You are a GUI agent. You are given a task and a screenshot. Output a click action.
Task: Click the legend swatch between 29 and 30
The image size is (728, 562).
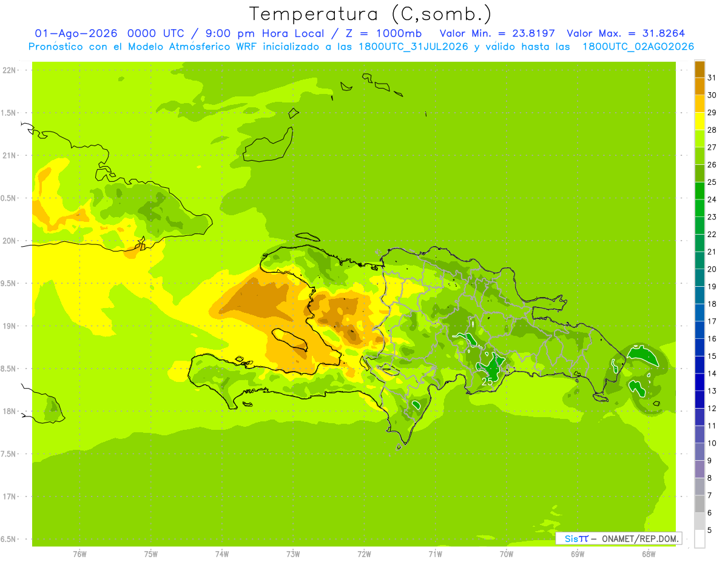pos(699,104)
